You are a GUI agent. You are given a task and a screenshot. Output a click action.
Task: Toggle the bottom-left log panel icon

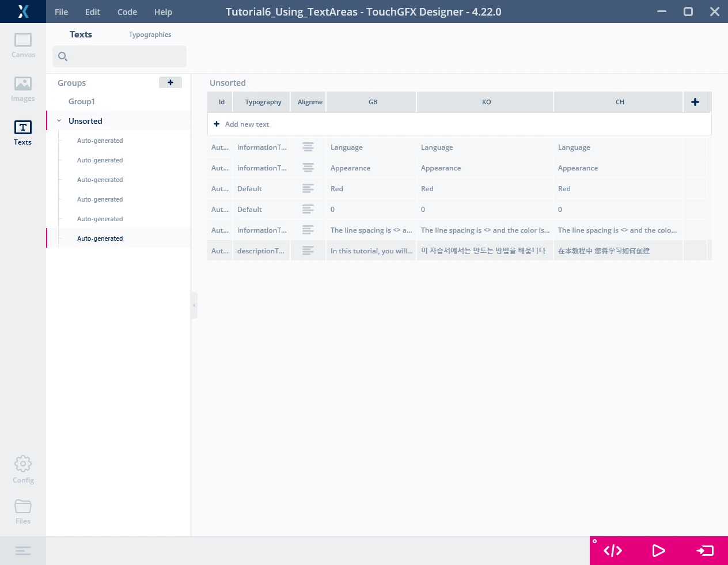click(x=23, y=551)
